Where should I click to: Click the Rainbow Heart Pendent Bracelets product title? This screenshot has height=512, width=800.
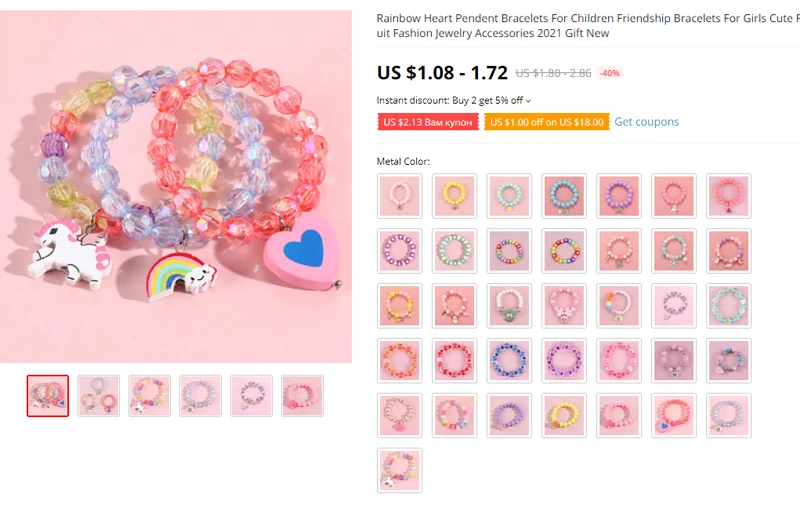coord(588,25)
